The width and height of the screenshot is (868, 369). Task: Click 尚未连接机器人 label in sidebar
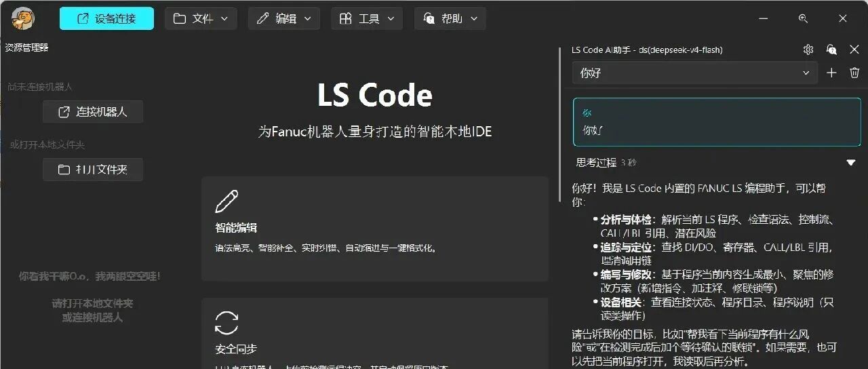[39, 87]
